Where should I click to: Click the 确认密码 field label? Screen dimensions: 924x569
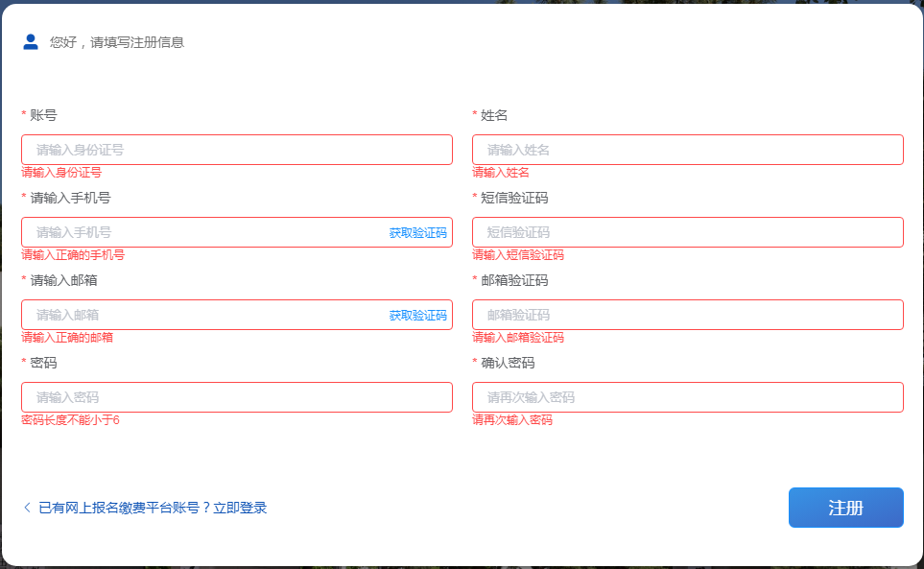point(508,363)
